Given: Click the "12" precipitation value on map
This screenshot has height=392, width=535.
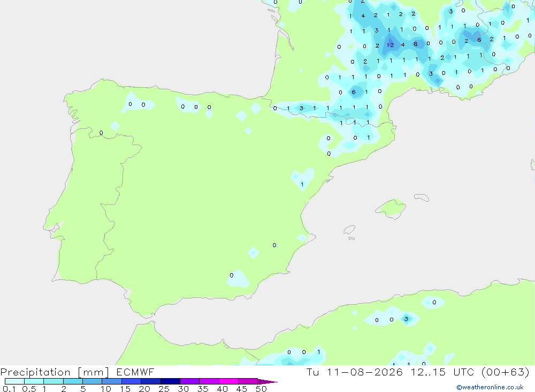Looking at the screenshot, I should (x=391, y=45).
